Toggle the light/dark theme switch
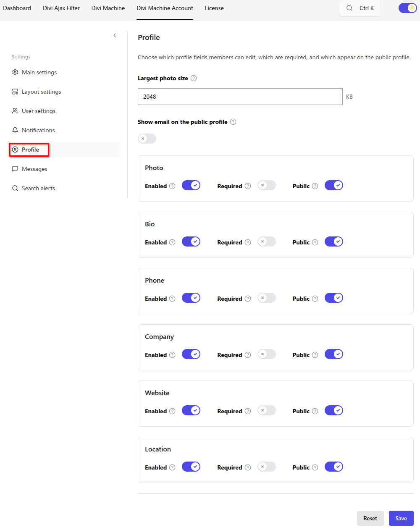Image resolution: width=420 pixels, height=530 pixels. (407, 8)
